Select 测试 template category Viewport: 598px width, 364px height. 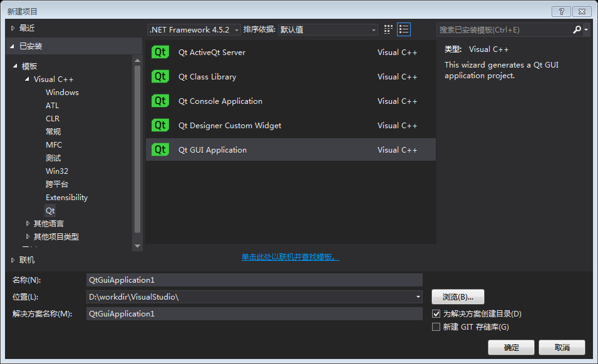(53, 158)
